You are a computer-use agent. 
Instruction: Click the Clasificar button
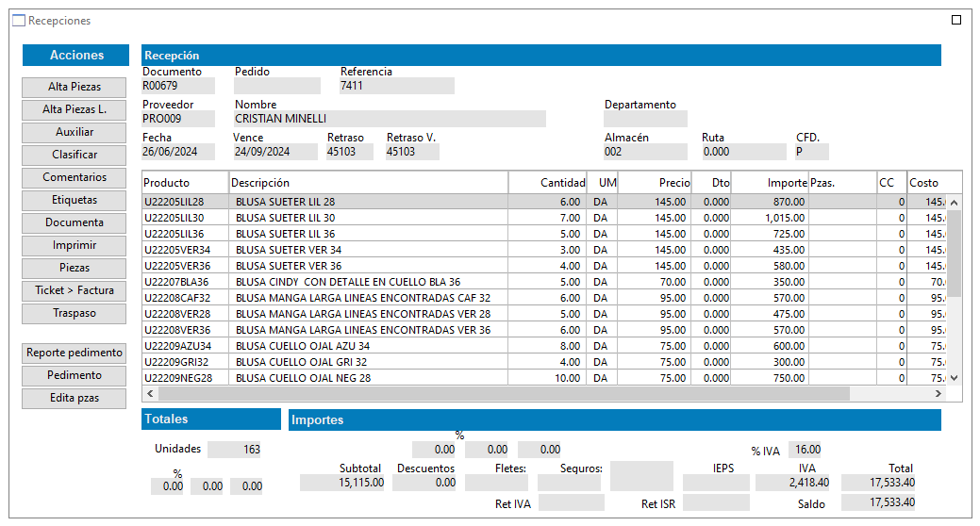tap(75, 155)
